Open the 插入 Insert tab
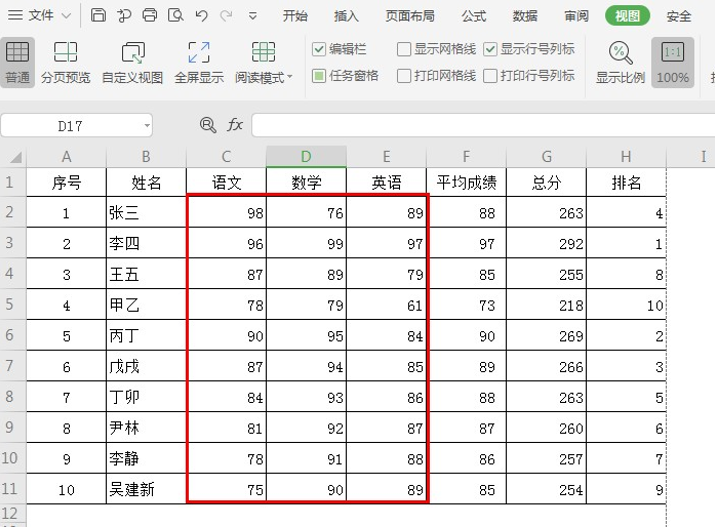This screenshot has width=715, height=532. coord(346,16)
